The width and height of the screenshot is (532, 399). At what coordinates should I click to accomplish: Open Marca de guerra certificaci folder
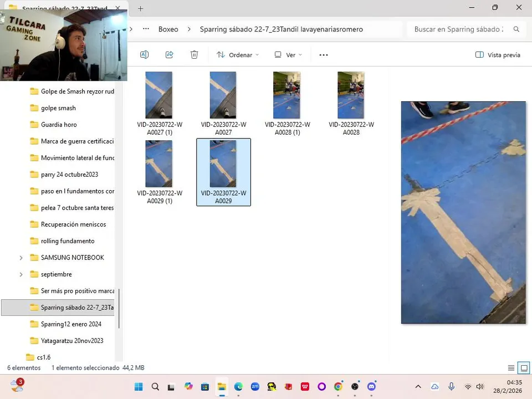pyautogui.click(x=72, y=141)
